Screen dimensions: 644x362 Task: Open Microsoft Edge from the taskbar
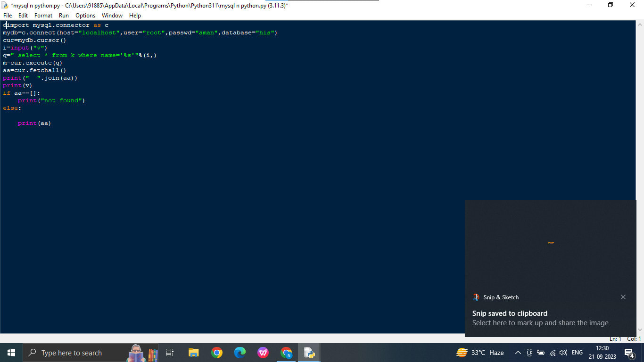pyautogui.click(x=240, y=353)
